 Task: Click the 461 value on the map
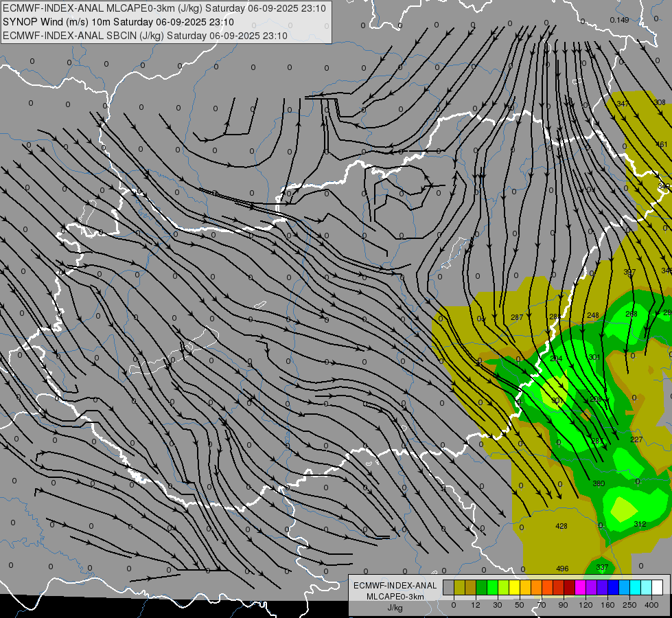(662, 144)
